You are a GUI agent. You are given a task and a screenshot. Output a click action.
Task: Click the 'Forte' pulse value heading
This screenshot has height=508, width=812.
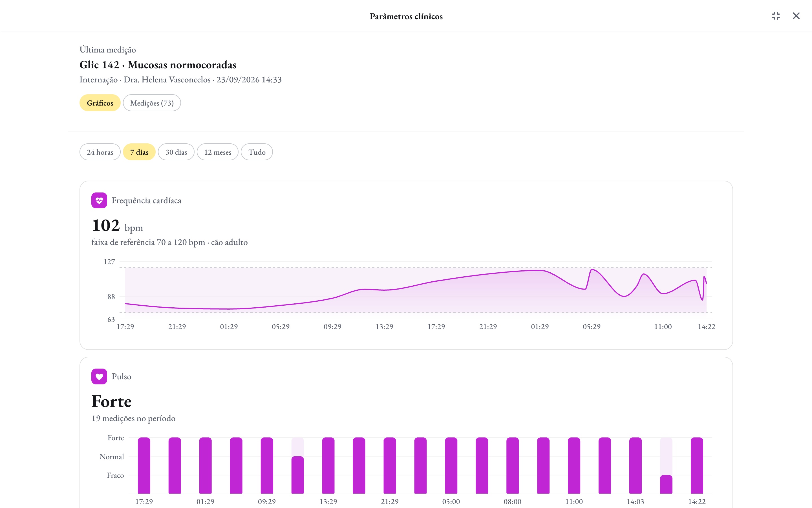(111, 402)
